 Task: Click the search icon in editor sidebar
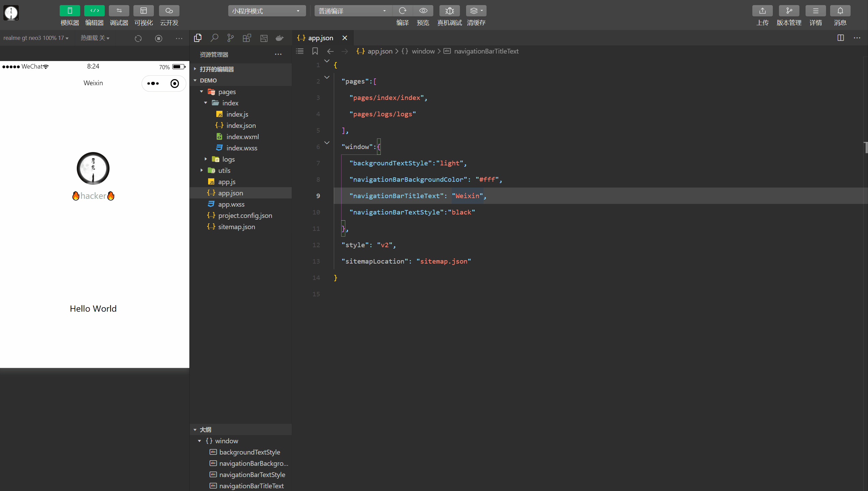coord(214,38)
